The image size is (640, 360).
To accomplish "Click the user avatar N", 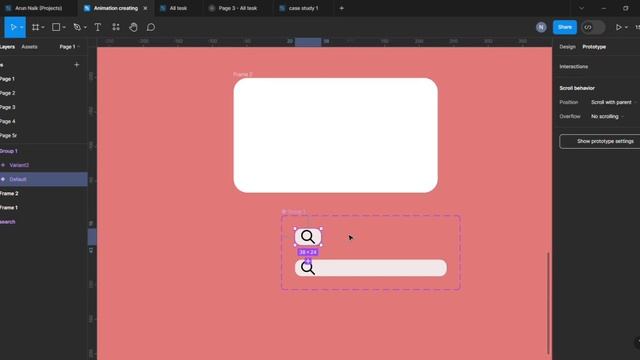I will click(541, 27).
